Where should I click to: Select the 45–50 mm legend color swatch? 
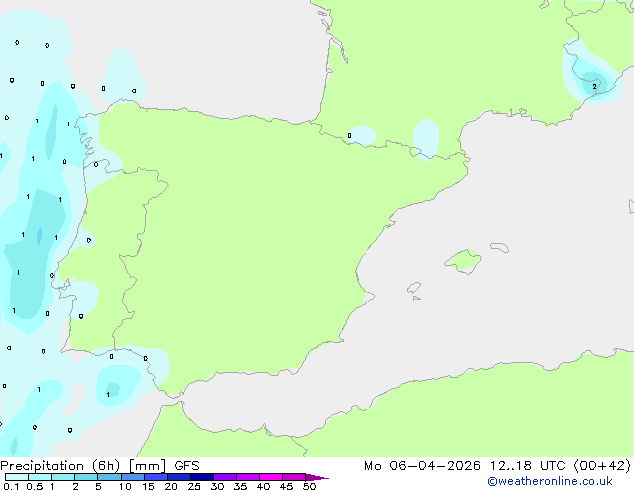(x=294, y=477)
